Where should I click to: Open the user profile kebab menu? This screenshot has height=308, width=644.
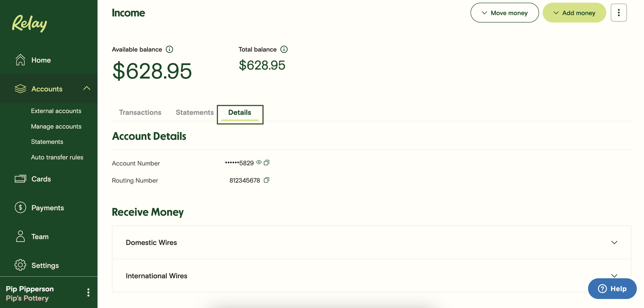tap(88, 292)
